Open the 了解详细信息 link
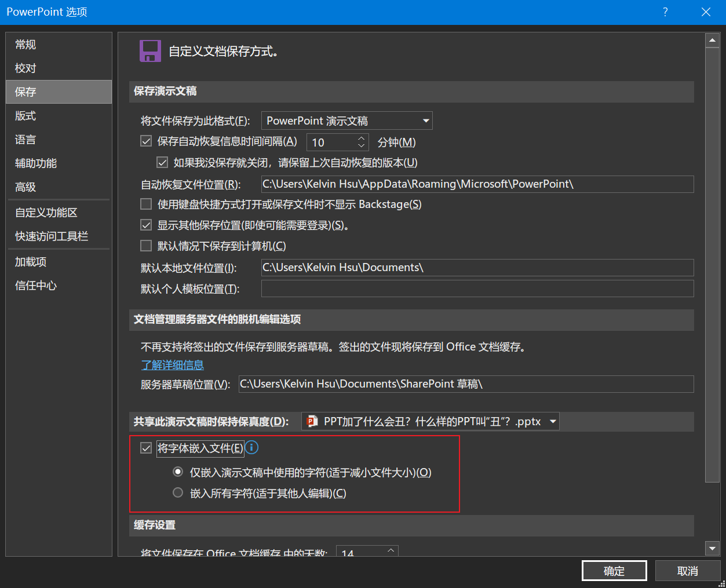This screenshot has width=726, height=588. (173, 365)
